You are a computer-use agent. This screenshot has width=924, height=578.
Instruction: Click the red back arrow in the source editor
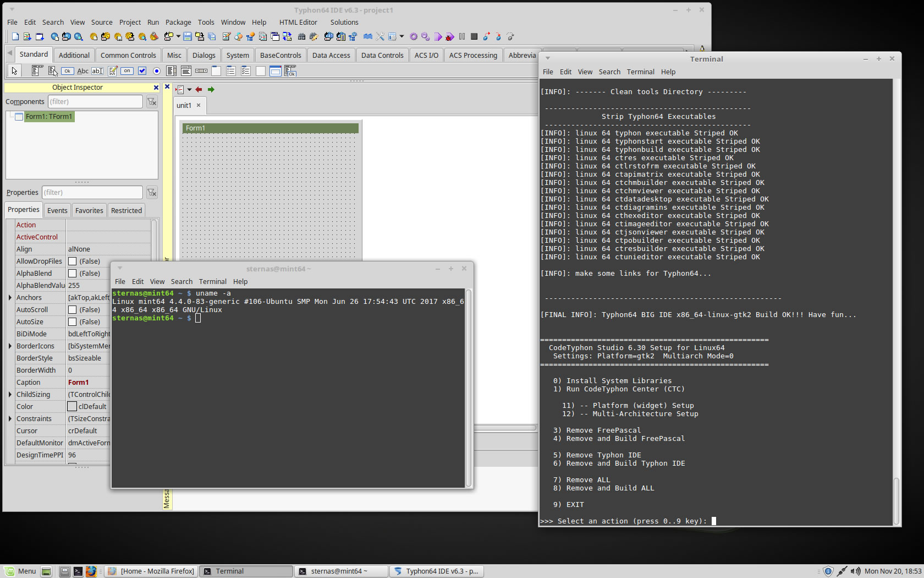[x=199, y=89]
